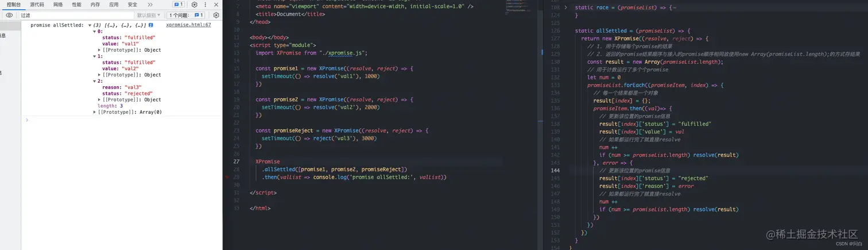Click 'const promise2' declaration line
The width and height of the screenshot is (868, 250).
(x=334, y=99)
